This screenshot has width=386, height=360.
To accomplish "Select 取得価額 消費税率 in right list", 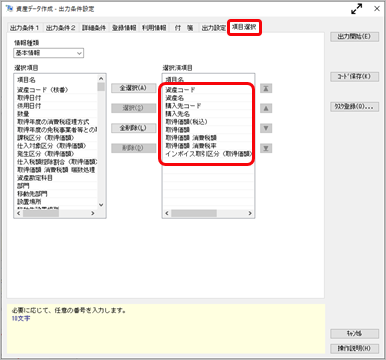I will coord(208,146).
